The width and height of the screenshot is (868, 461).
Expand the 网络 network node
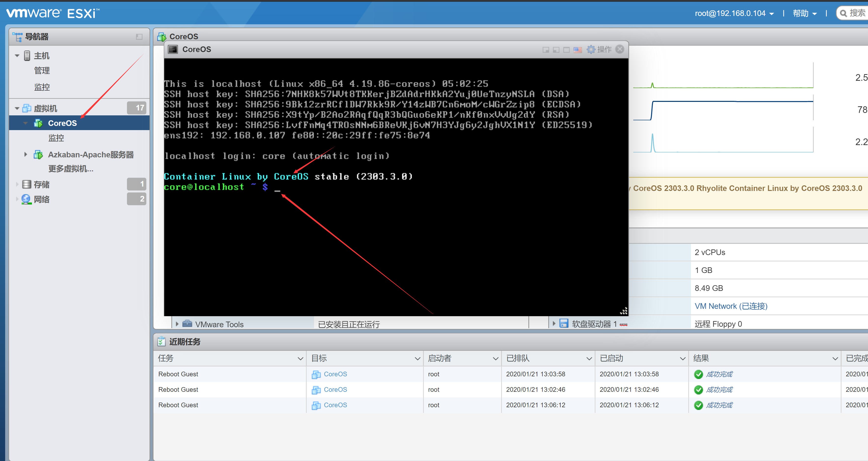point(17,199)
